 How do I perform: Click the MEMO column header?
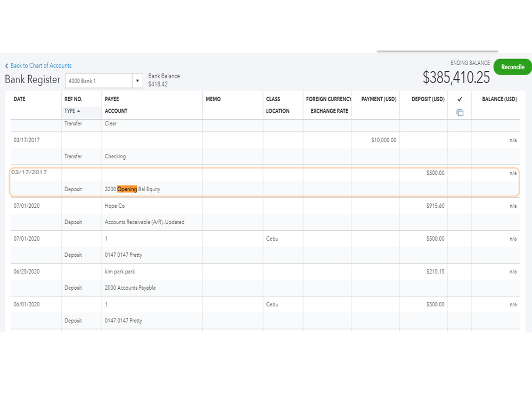pos(213,99)
